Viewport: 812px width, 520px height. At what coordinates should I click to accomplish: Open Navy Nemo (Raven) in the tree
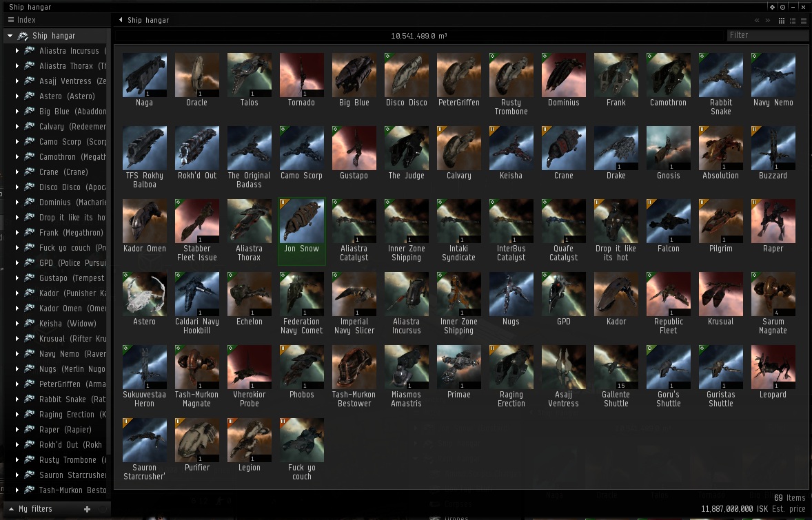click(x=72, y=354)
